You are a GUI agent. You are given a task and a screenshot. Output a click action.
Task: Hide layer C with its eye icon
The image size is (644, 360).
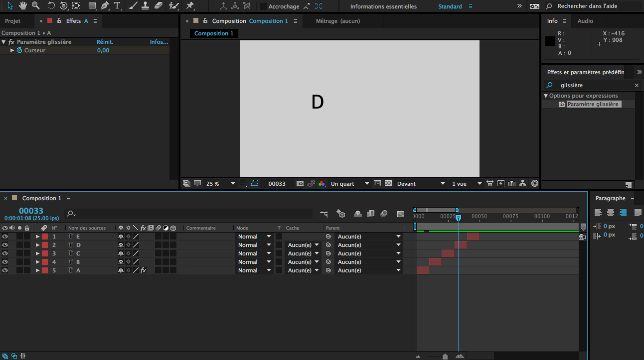click(x=5, y=253)
